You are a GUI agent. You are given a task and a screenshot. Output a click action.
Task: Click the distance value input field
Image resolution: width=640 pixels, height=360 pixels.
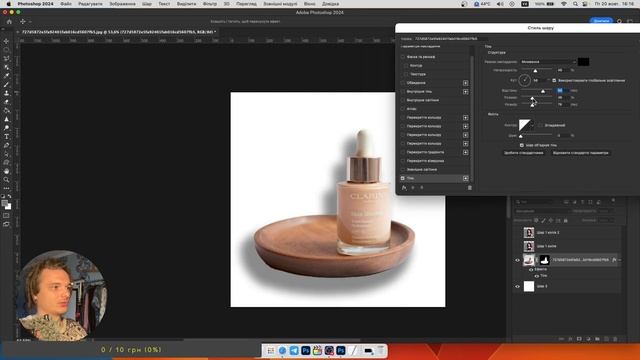pyautogui.click(x=561, y=91)
